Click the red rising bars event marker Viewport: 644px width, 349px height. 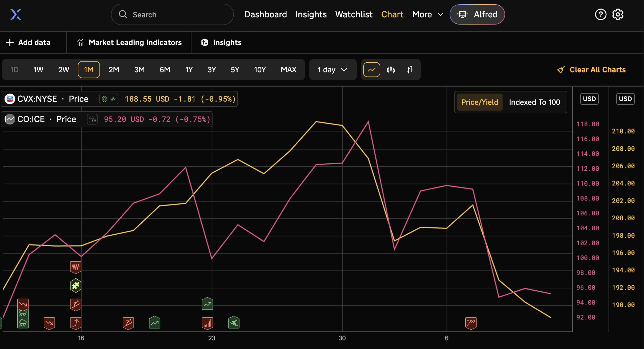(x=207, y=323)
